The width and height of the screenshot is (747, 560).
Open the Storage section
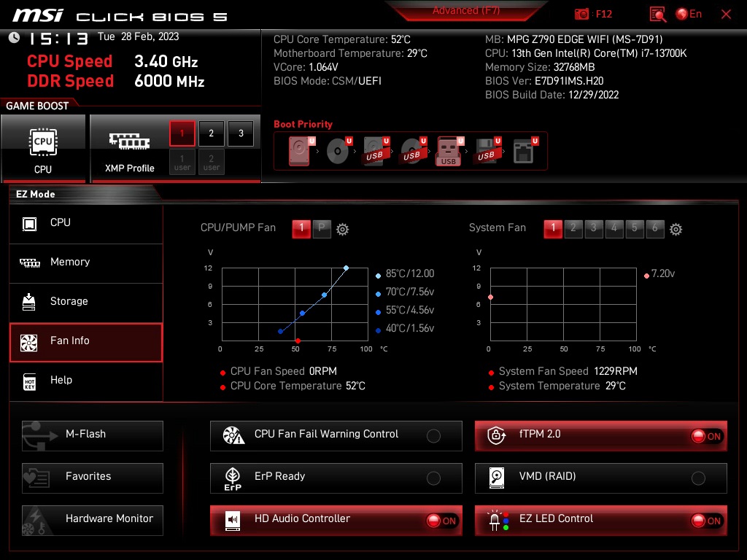point(86,302)
